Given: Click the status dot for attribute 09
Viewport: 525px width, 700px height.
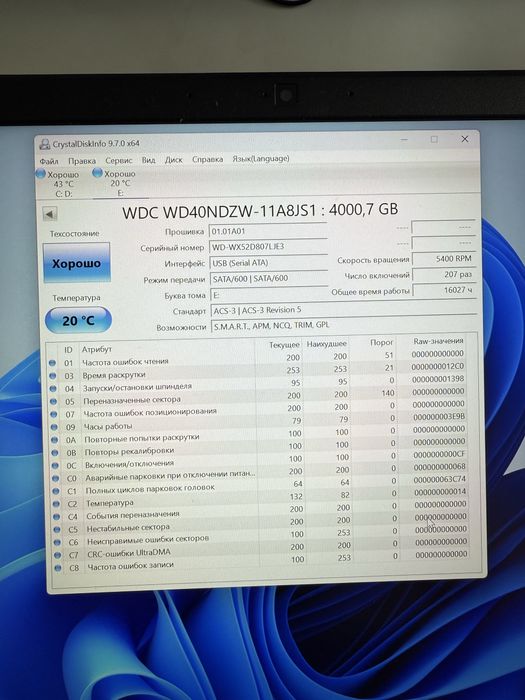Looking at the screenshot, I should point(54,427).
